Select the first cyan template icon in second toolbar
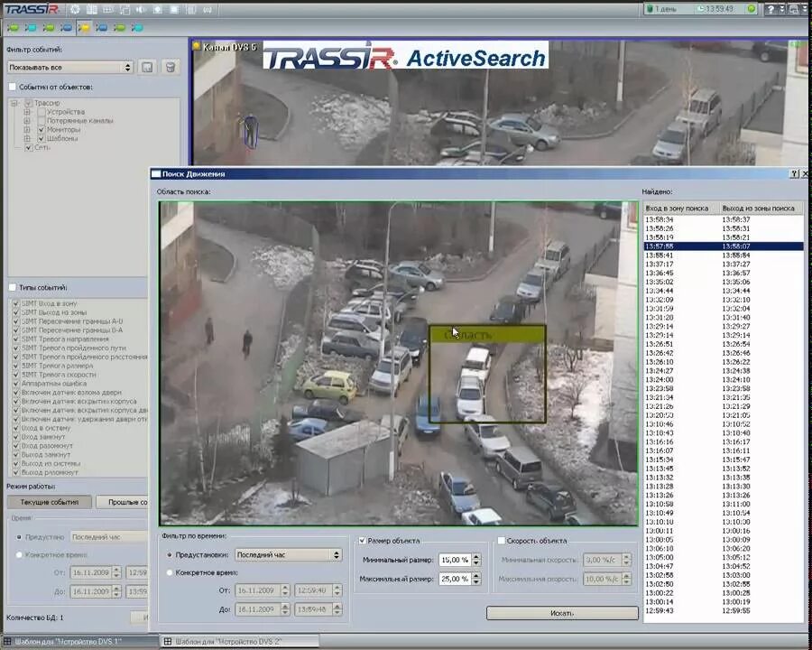 point(31,27)
